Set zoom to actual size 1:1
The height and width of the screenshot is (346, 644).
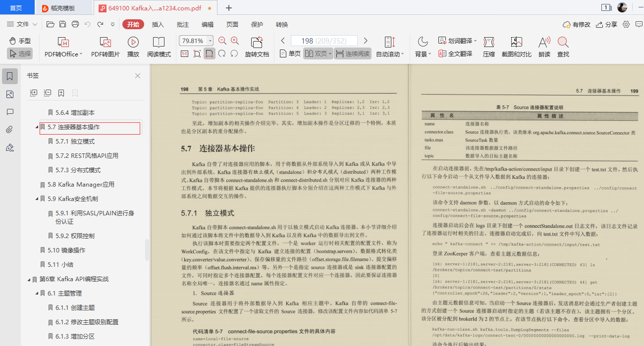(x=184, y=53)
